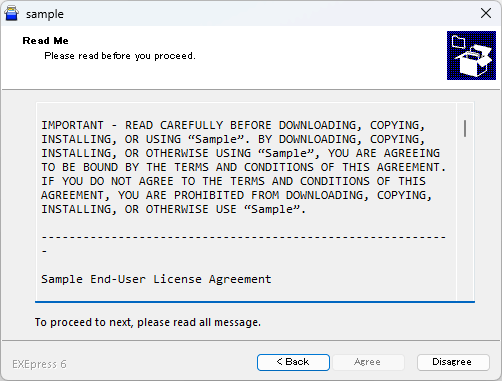The image size is (502, 381).
Task: Click the 'sample' window title text
Action: pyautogui.click(x=45, y=14)
